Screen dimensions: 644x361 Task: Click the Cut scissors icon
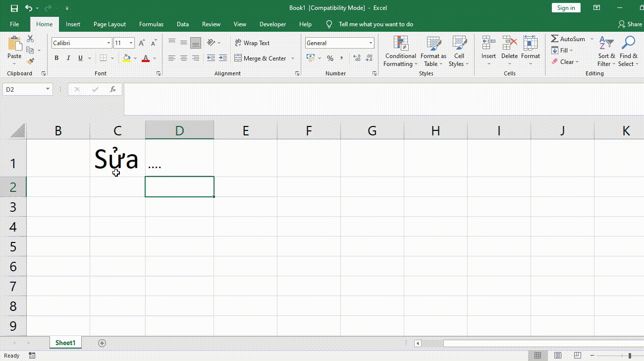pyautogui.click(x=30, y=39)
